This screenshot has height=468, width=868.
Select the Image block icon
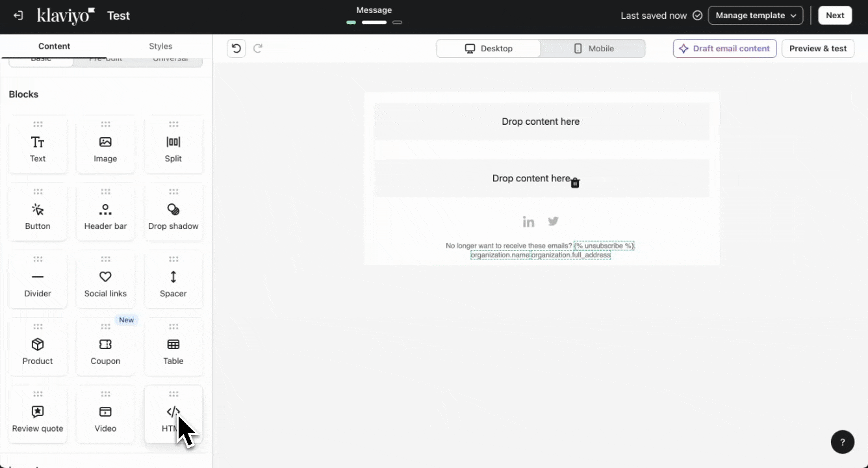105,142
